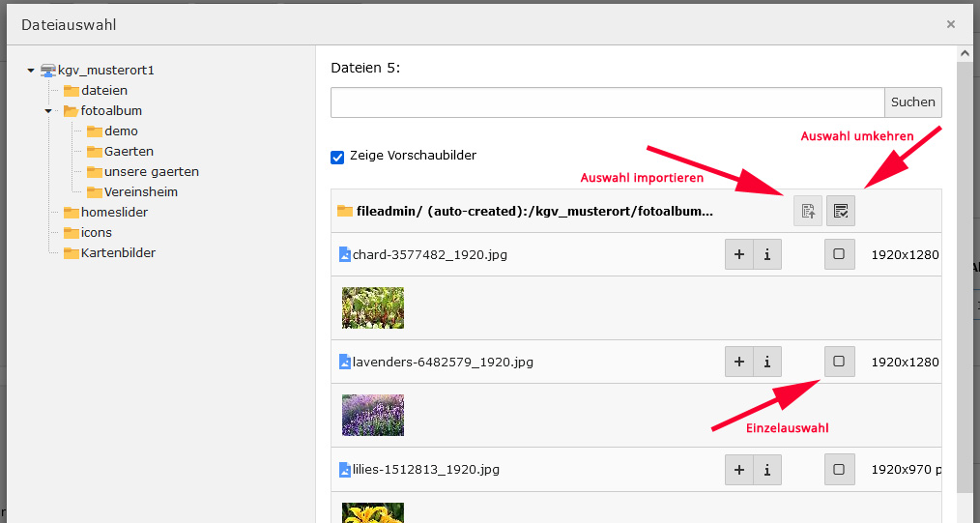
Task: Open the homeslider folder
Action: coord(114,213)
